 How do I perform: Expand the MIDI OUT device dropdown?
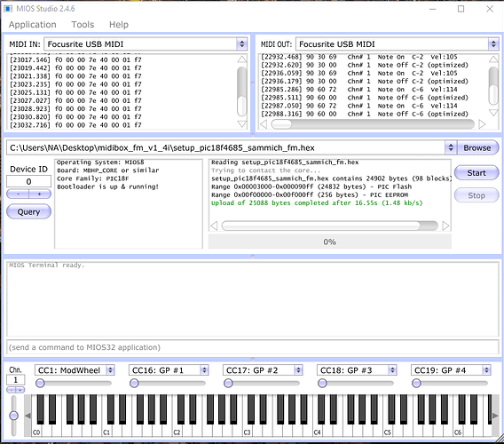point(493,44)
